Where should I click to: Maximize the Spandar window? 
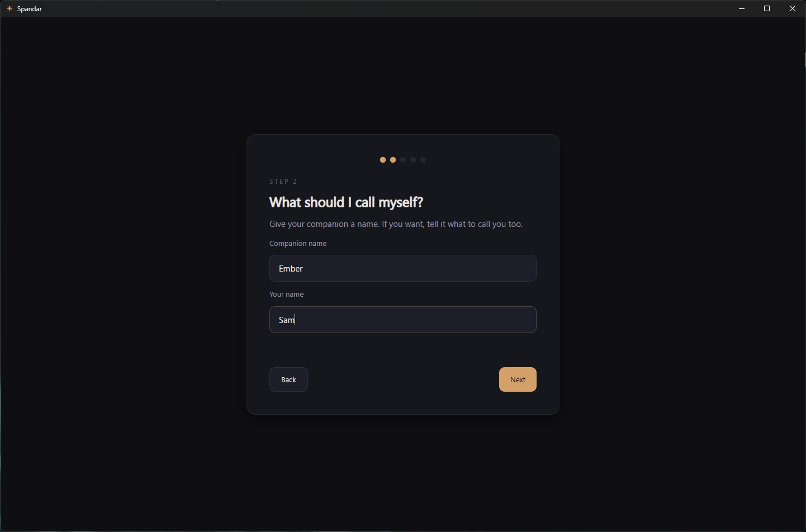[767, 9]
